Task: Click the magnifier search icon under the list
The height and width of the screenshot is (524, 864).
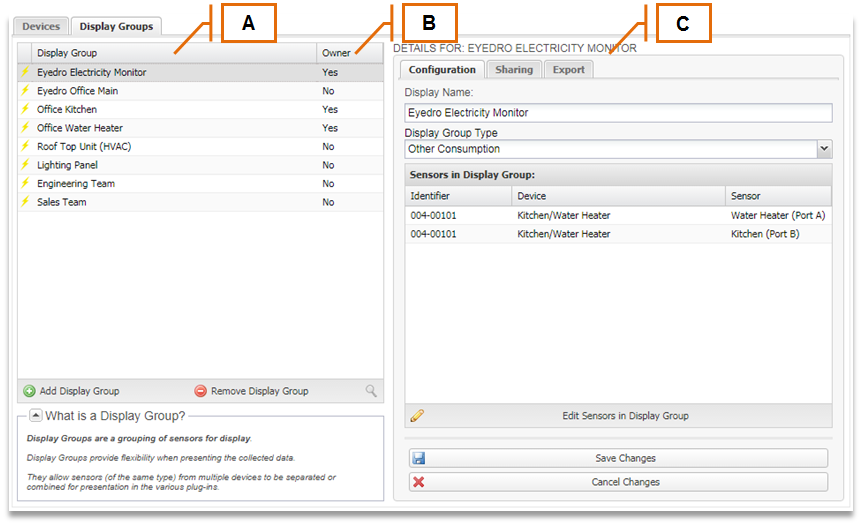Action: tap(371, 391)
